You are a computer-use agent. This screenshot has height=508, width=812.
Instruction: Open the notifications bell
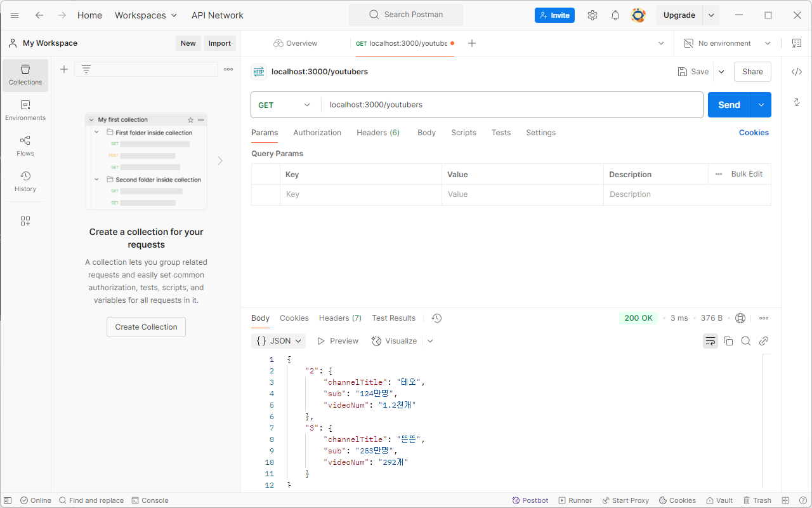(615, 15)
